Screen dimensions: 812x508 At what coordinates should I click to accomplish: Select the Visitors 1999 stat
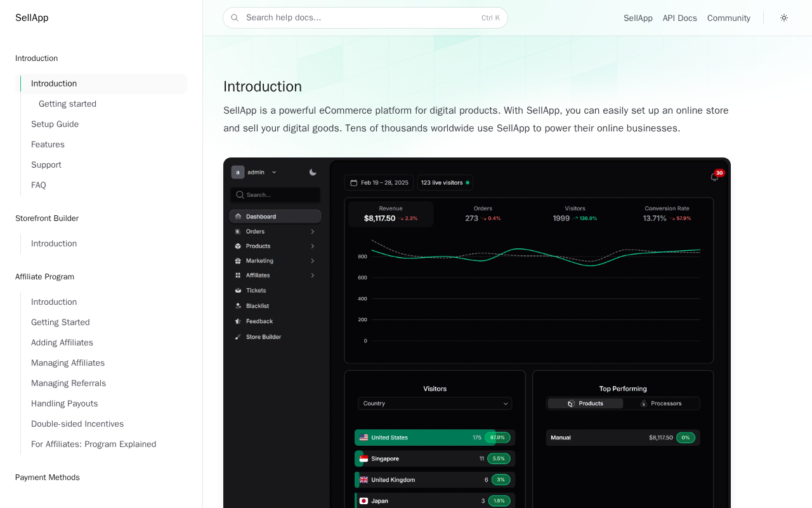point(575,214)
